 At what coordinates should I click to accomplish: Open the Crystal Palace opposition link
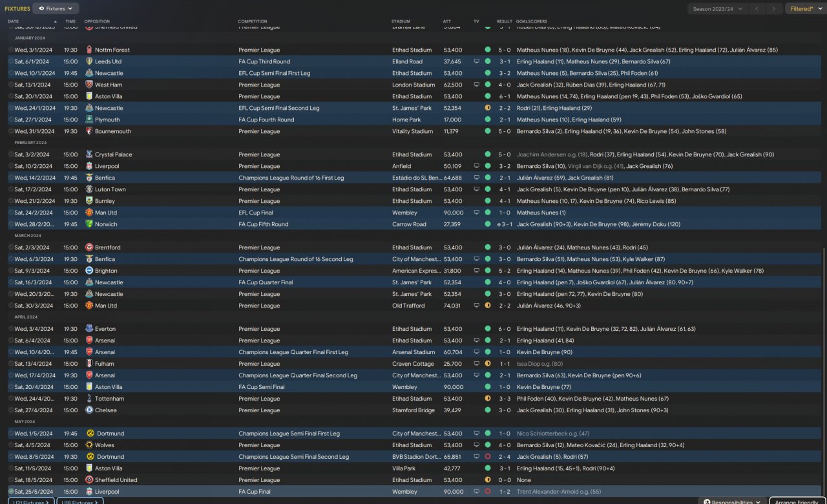114,154
